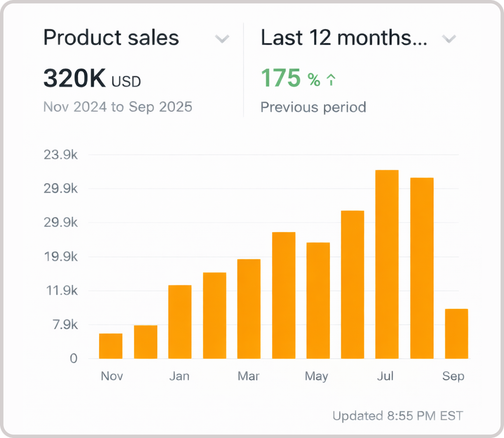Click the Updated 8:55 PM EST timestamp
This screenshot has height=438, width=504.
click(398, 416)
